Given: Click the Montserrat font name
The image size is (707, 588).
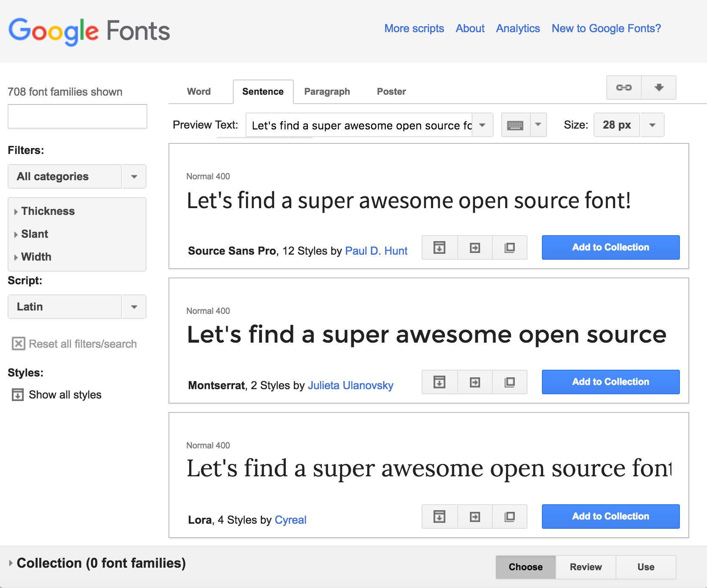Looking at the screenshot, I should 216,385.
